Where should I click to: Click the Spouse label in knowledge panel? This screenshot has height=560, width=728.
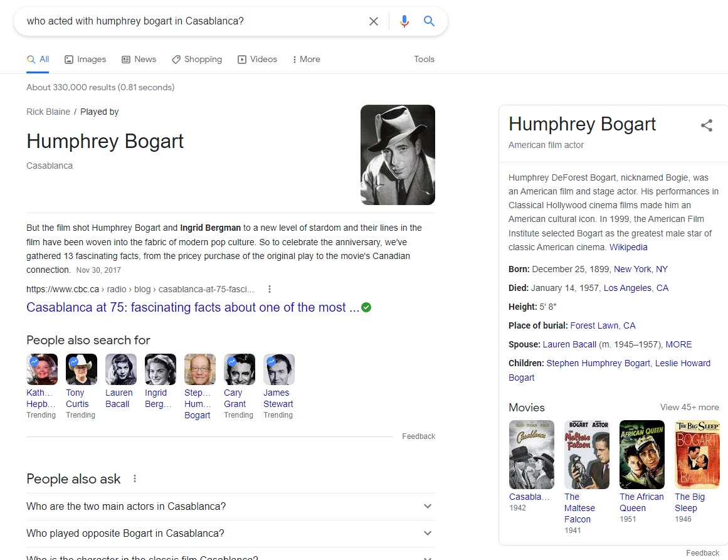(x=524, y=344)
